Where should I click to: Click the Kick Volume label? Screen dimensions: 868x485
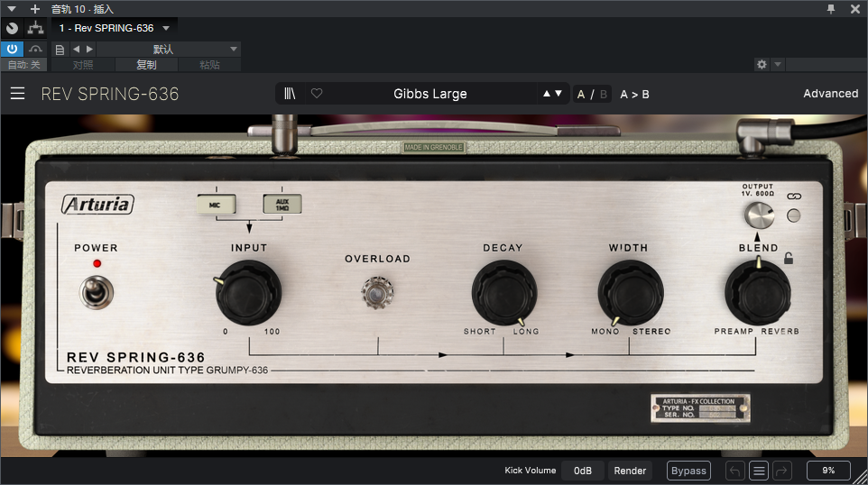(530, 470)
